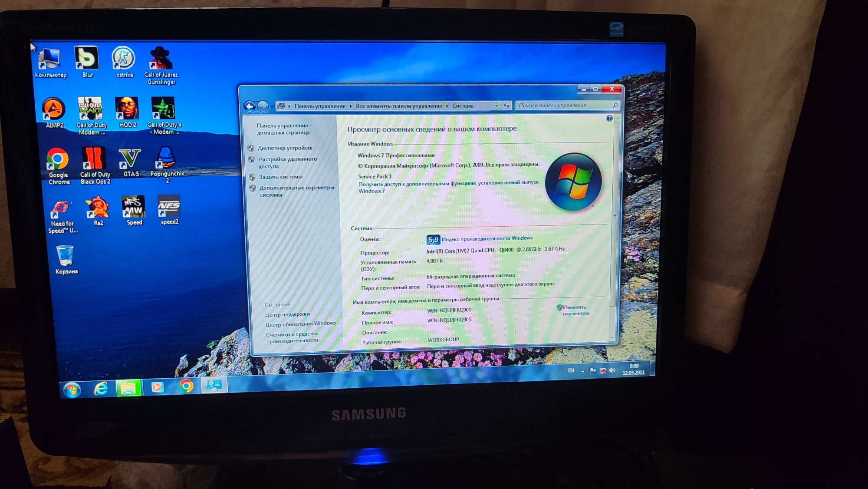Click the Панель управления breadcrumb

coord(320,106)
